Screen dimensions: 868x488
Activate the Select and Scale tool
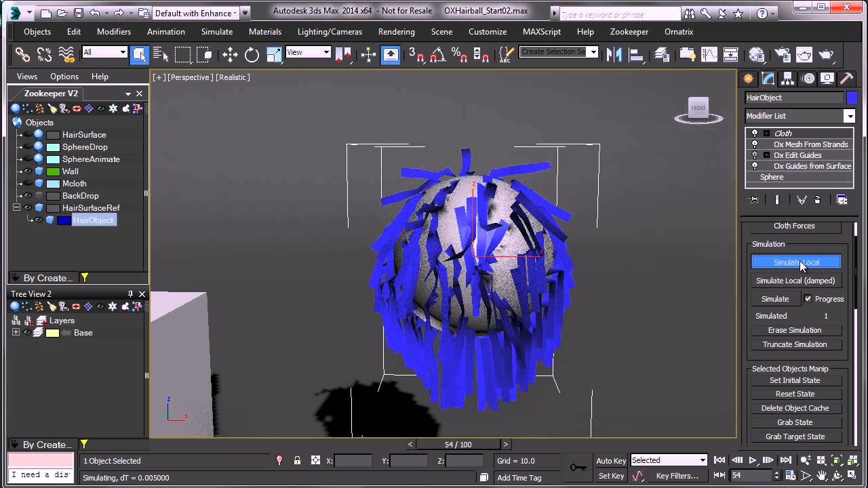coord(273,54)
